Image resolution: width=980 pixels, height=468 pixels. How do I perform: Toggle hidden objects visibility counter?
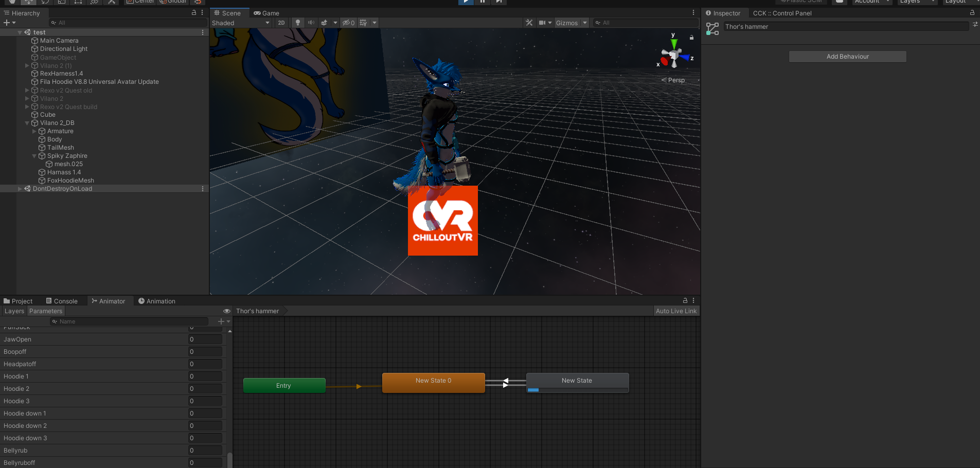pos(348,23)
